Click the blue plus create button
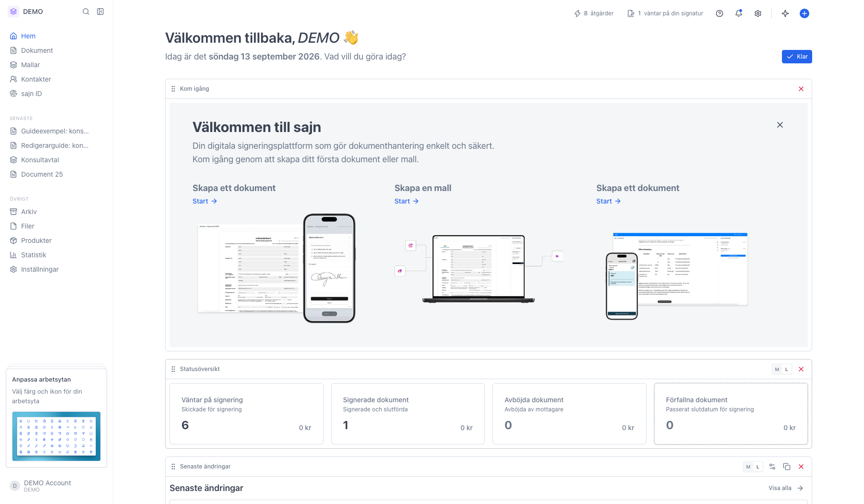The image size is (864, 504). tap(804, 13)
